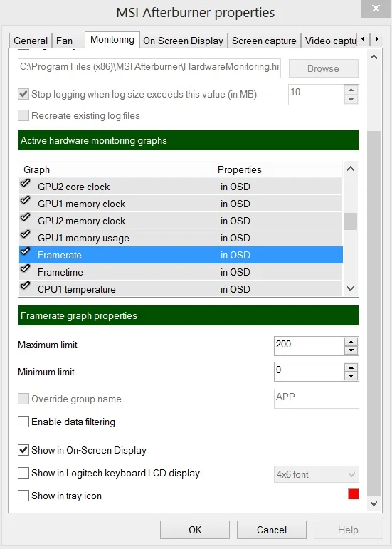This screenshot has height=549, width=392.
Task: Click the main panel vertical scrollbar thumb
Action: pyautogui.click(x=374, y=313)
